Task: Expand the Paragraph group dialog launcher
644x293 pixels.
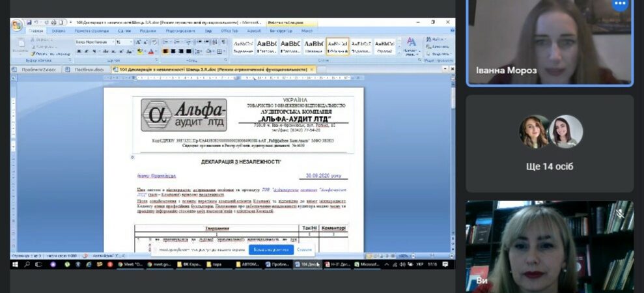Action: click(x=225, y=60)
